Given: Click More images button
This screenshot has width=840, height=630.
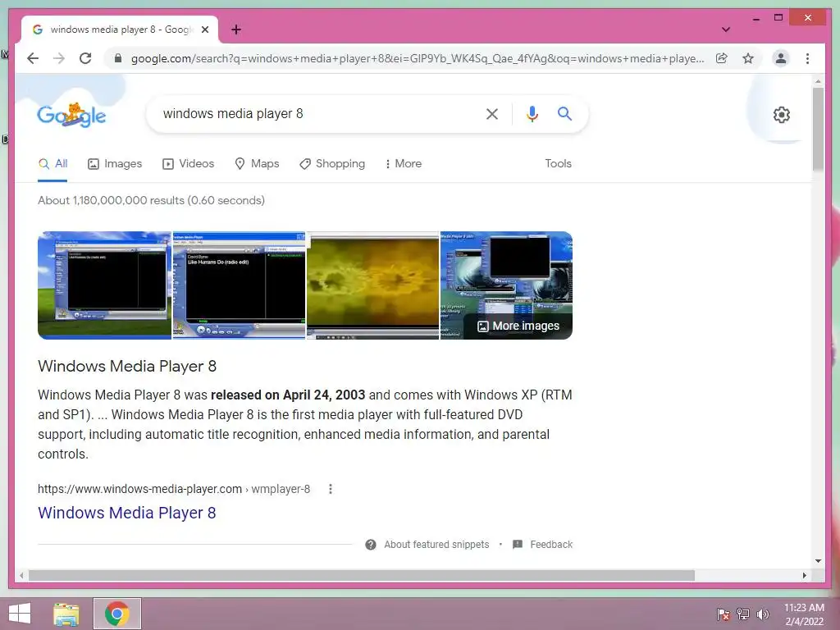Looking at the screenshot, I should (518, 326).
